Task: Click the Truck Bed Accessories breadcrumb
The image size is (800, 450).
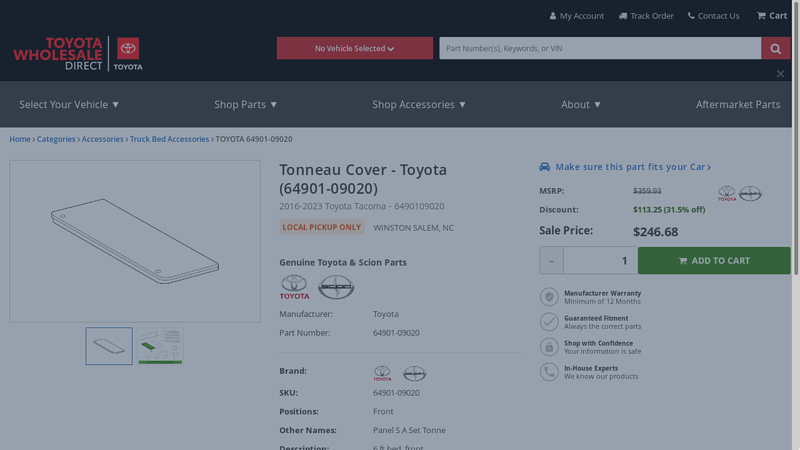Action: tap(169, 139)
